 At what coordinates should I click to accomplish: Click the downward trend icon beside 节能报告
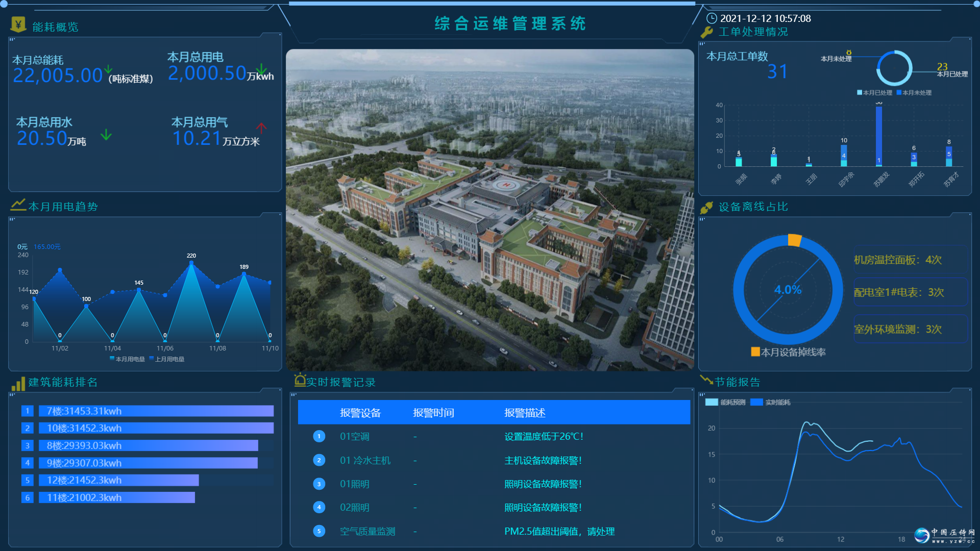[706, 380]
